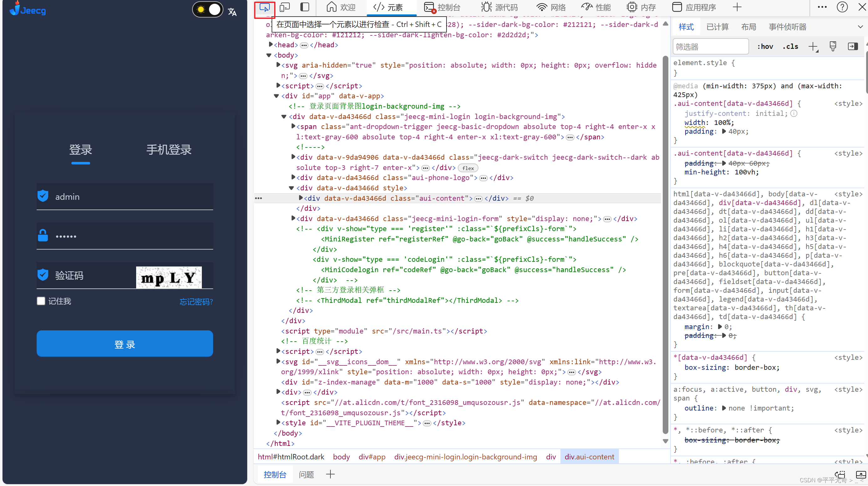Click the blue 登录 submit button
Screen dimensions: 868x486
(x=125, y=344)
